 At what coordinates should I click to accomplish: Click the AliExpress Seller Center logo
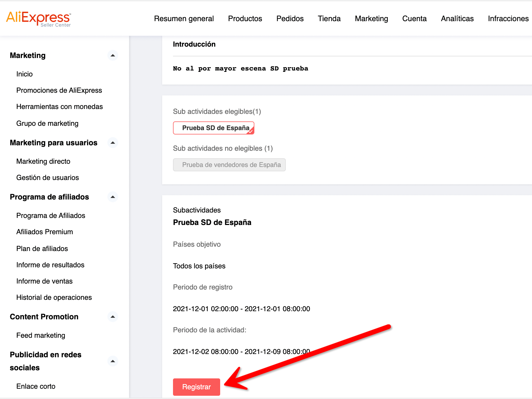coord(39,18)
